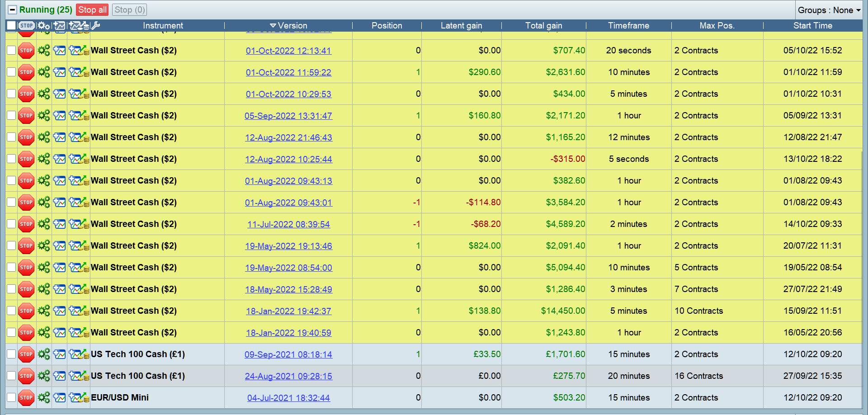Select the start time 14/10/22 09:33

(x=813, y=224)
